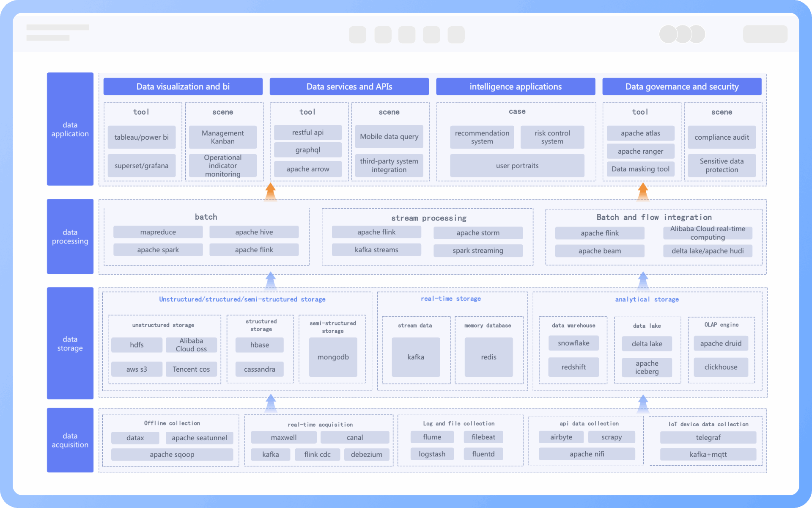Click the kafka box under stream data
The width and height of the screenshot is (812, 508).
point(416,357)
